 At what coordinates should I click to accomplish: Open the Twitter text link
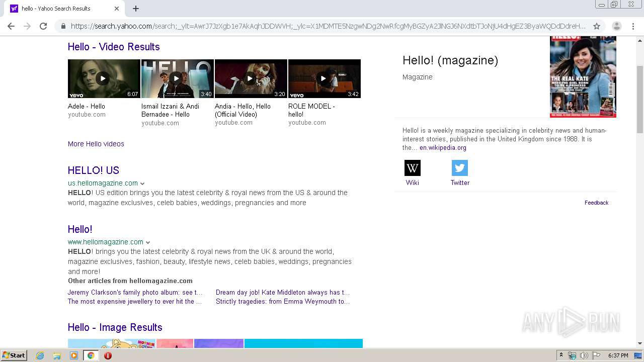[460, 183]
